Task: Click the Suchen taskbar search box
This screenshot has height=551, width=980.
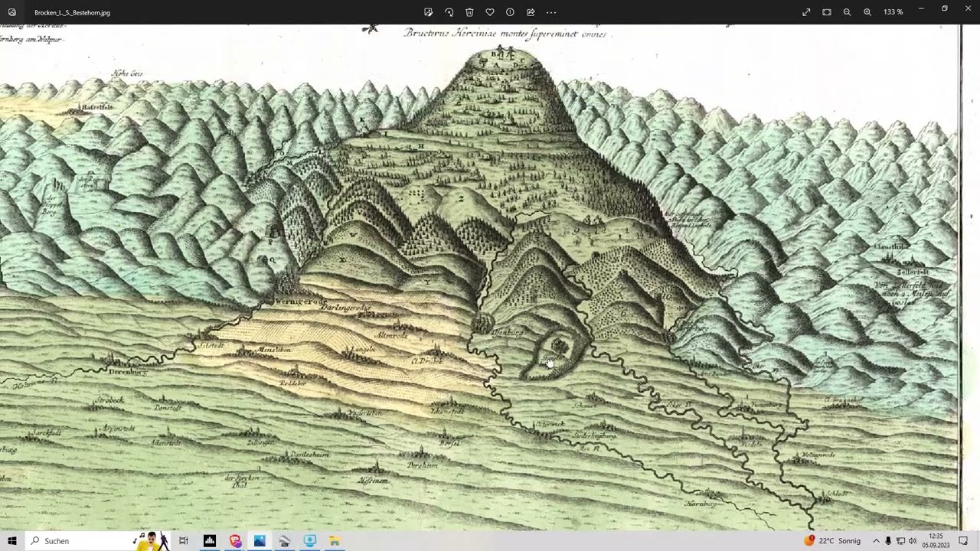Action: [x=97, y=541]
